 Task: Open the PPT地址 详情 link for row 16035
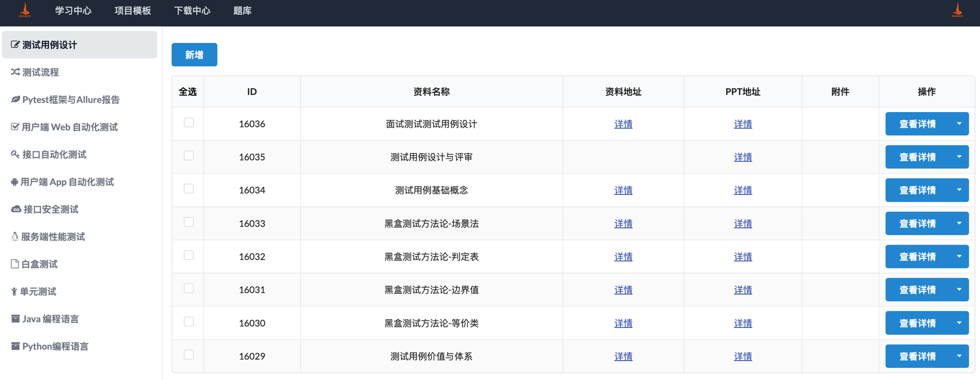(x=743, y=157)
